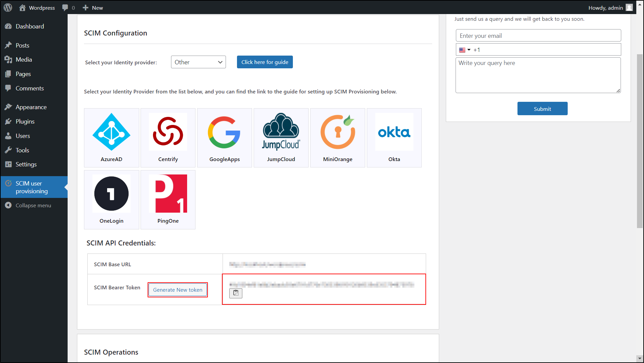644x363 pixels.
Task: Click the Write your query text area
Action: pos(538,74)
